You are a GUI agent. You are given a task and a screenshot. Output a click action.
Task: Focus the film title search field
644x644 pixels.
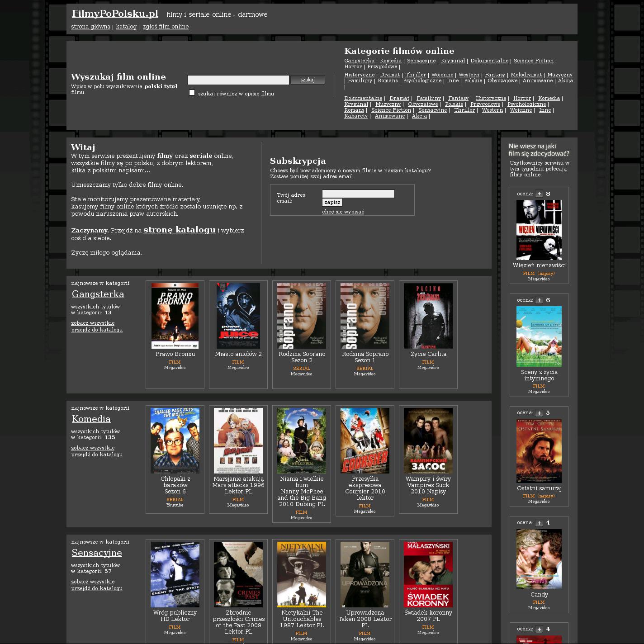point(238,80)
